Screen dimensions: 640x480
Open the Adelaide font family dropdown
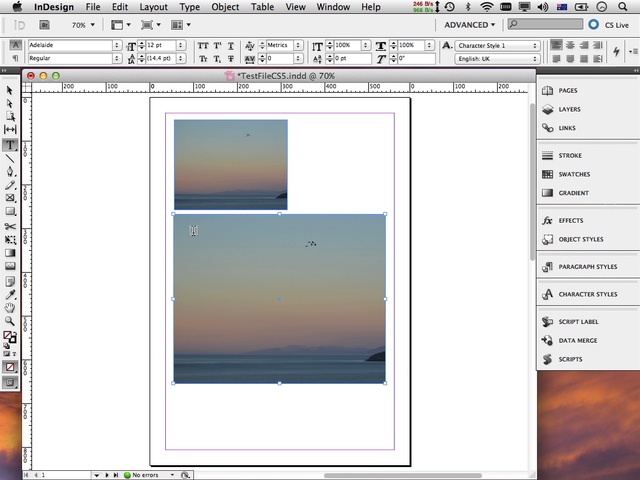[x=117, y=45]
